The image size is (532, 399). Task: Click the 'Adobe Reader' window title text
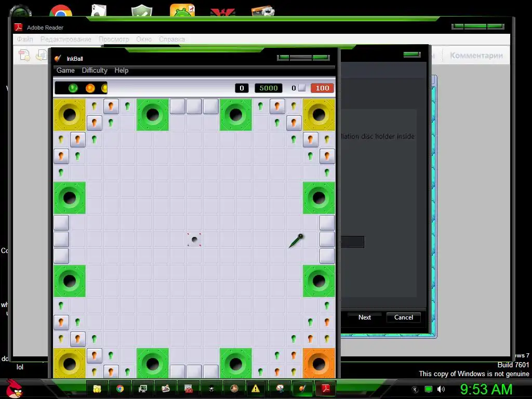coord(45,28)
